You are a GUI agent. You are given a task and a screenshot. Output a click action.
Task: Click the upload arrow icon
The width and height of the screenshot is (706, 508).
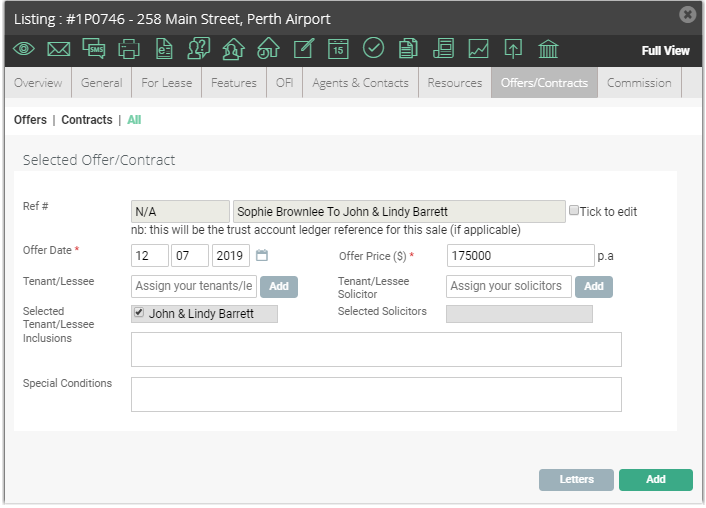pyautogui.click(x=513, y=49)
